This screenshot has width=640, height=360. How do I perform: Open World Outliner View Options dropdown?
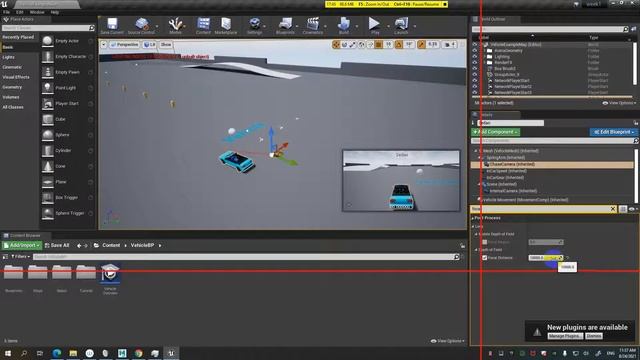coord(619,103)
